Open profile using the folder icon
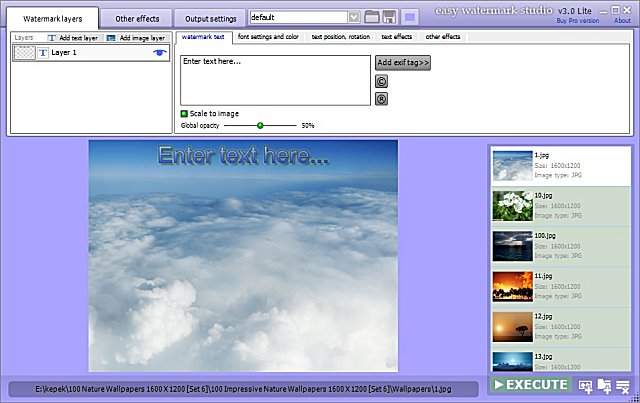This screenshot has height=403, width=640. coord(372,17)
